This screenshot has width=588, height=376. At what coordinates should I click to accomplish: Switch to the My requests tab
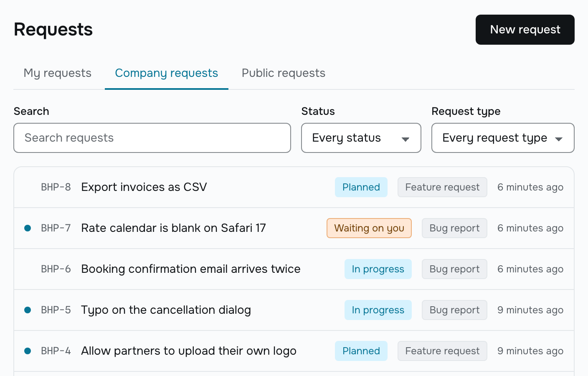pos(58,73)
